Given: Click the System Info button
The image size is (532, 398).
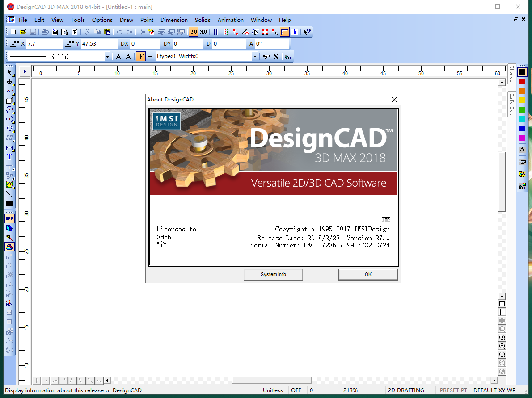Looking at the screenshot, I should pyautogui.click(x=273, y=274).
